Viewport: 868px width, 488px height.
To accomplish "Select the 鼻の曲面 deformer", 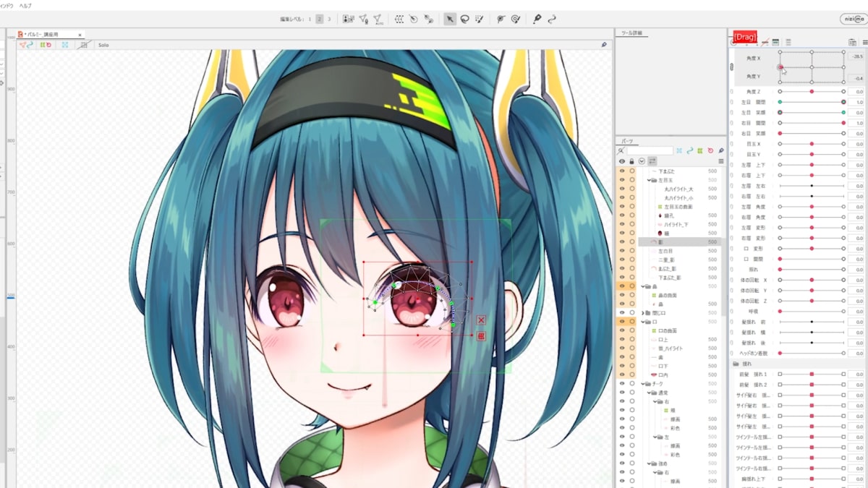I will pos(668,295).
